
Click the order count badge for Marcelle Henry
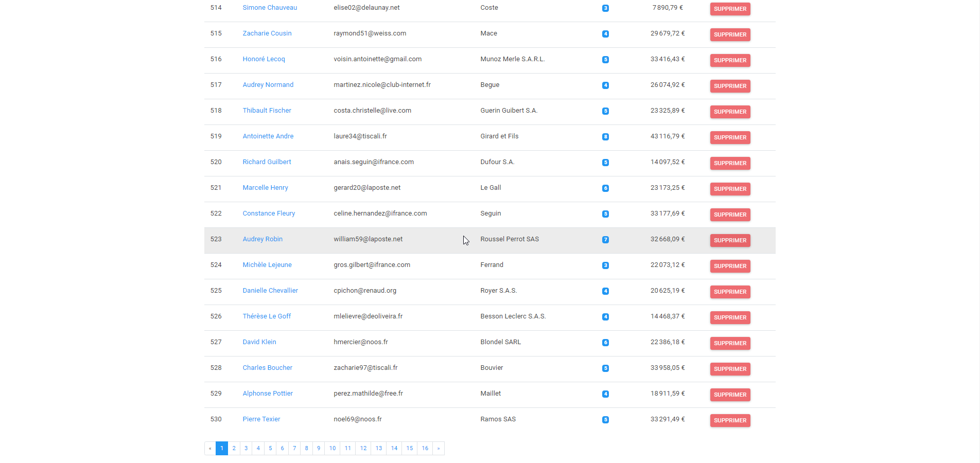pyautogui.click(x=605, y=188)
